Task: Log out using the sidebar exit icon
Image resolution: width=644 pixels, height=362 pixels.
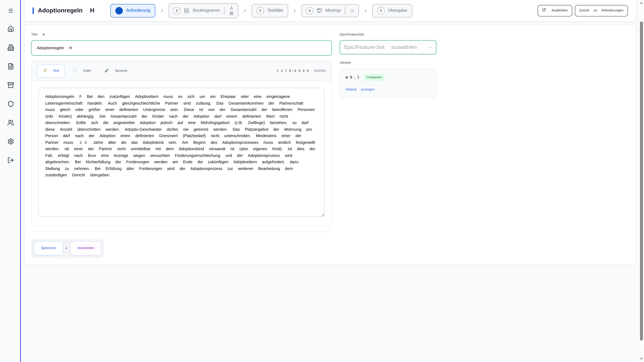Action: (11, 160)
